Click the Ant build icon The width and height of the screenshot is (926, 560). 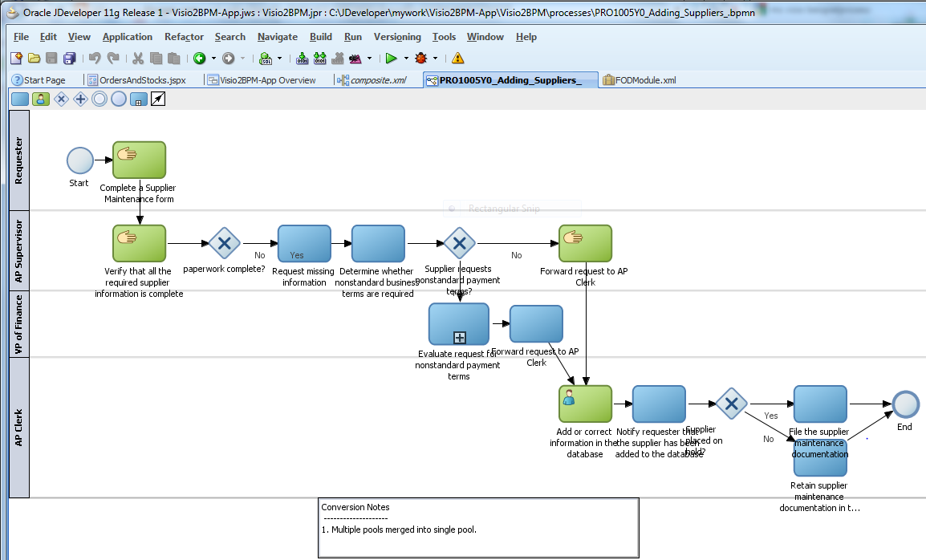point(355,58)
